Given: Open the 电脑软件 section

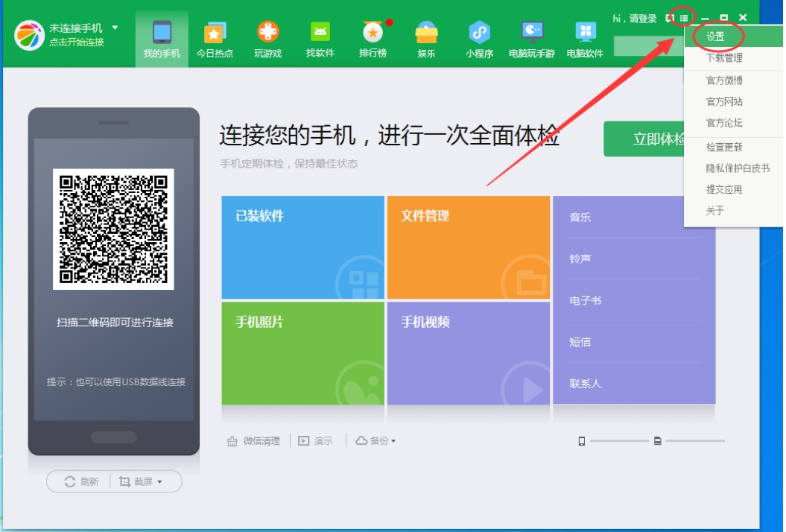Looking at the screenshot, I should click(585, 39).
